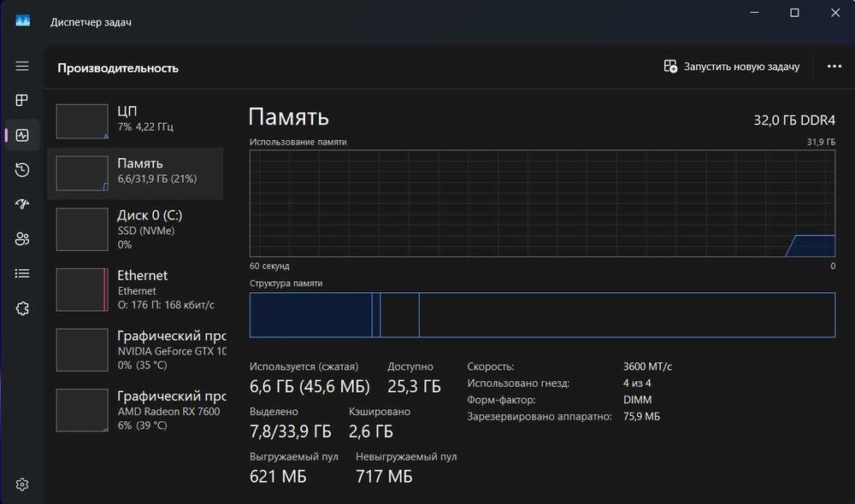The image size is (855, 504).
Task: Select NVIDIA GeForce GTX graphics item
Action: click(135, 349)
